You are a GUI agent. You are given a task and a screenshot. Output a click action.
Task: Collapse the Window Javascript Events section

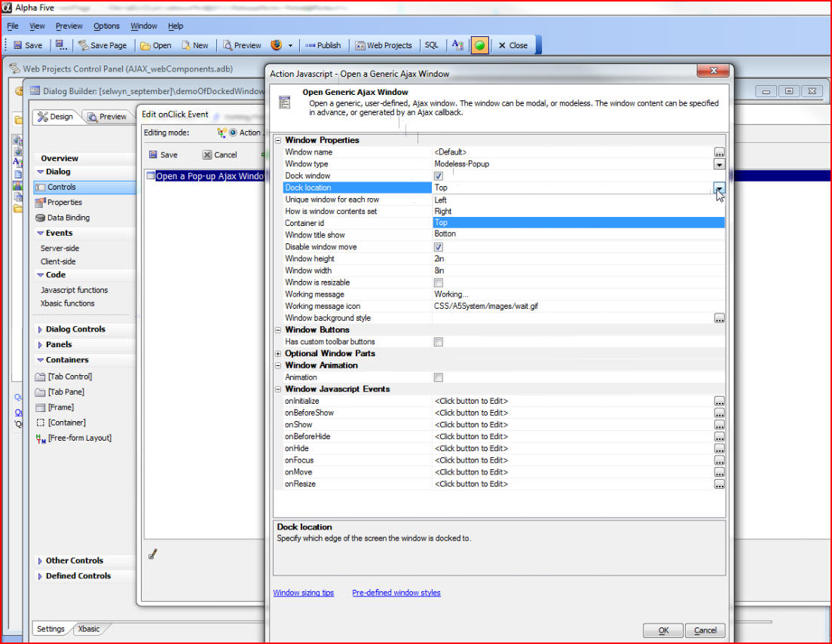(x=278, y=389)
